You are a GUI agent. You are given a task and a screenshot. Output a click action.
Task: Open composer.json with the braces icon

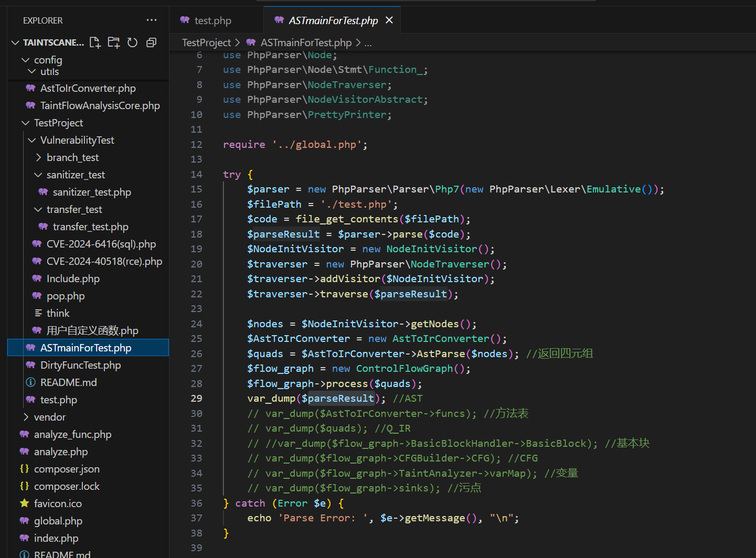[x=66, y=469]
